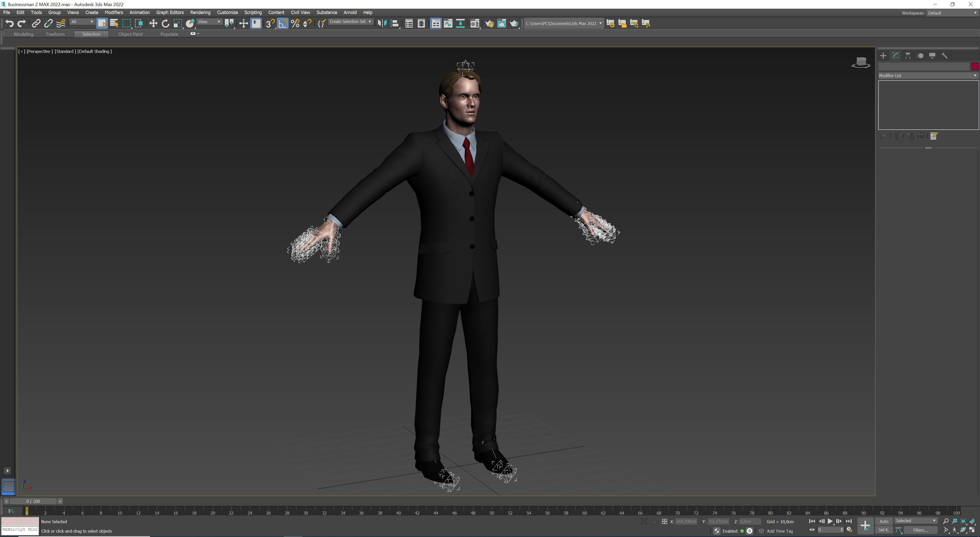Open the Rendered Frame Window
980x537 pixels.
[502, 23]
